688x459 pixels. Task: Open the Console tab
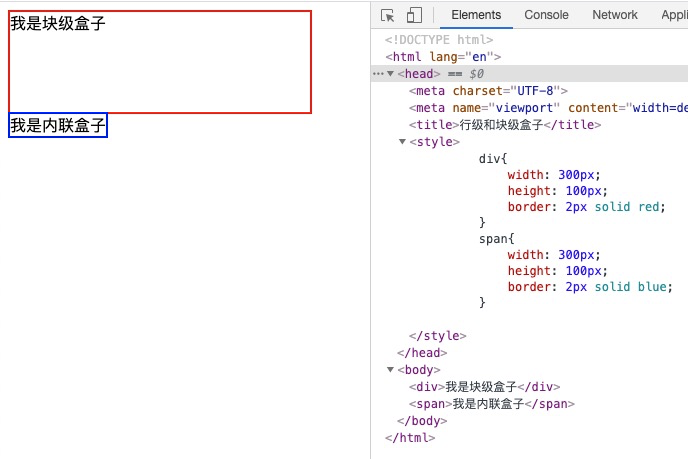pyautogui.click(x=546, y=15)
